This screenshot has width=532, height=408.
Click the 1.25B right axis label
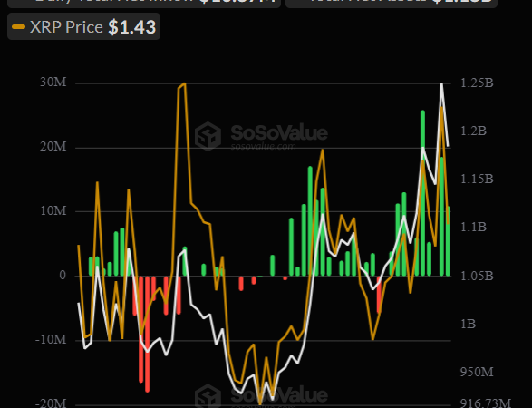(477, 83)
